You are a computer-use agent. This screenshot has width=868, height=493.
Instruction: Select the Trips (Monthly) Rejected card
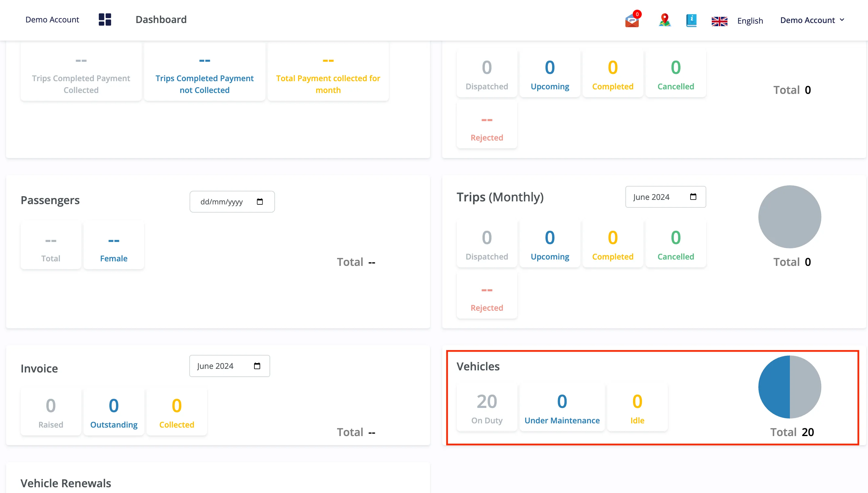487,295
